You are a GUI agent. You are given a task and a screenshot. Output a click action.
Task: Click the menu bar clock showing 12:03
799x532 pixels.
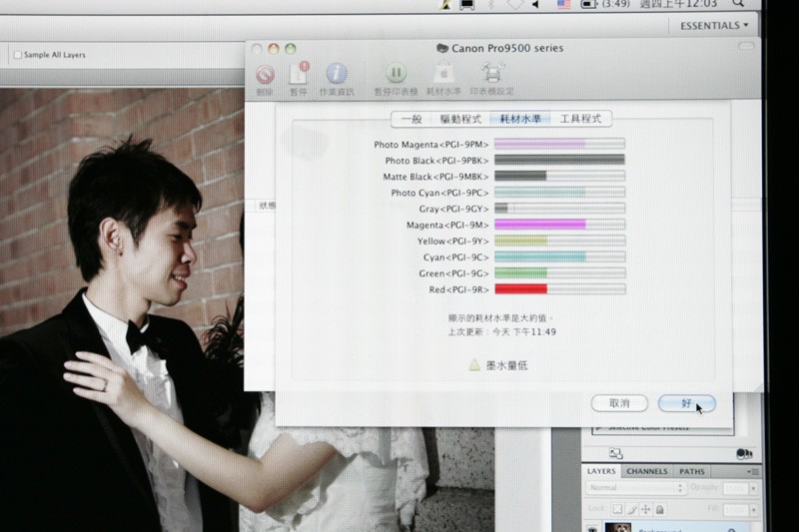pos(678,4)
